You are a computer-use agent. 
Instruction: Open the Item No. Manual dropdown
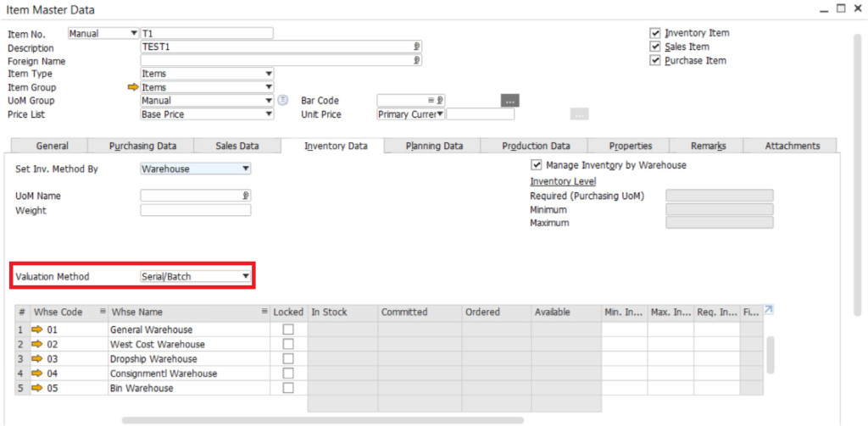pos(103,33)
